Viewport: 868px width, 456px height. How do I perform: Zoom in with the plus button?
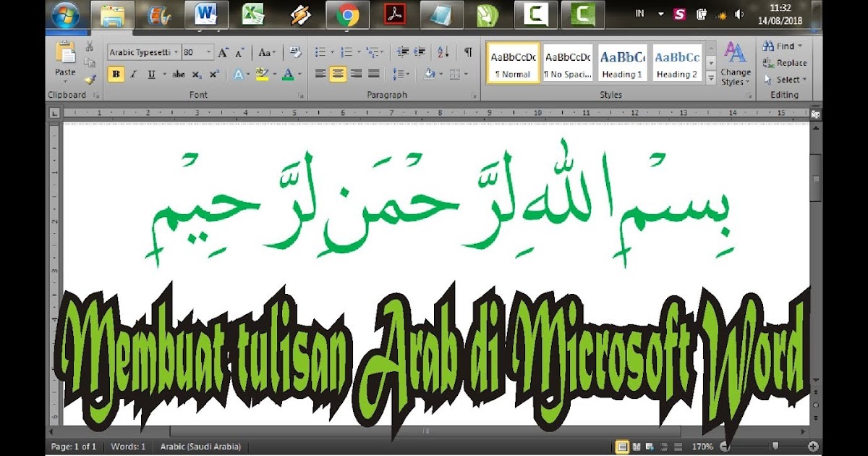click(x=813, y=447)
